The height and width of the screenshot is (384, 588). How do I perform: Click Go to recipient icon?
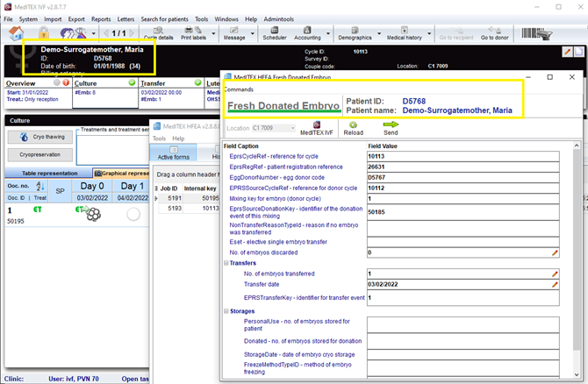[x=456, y=33]
